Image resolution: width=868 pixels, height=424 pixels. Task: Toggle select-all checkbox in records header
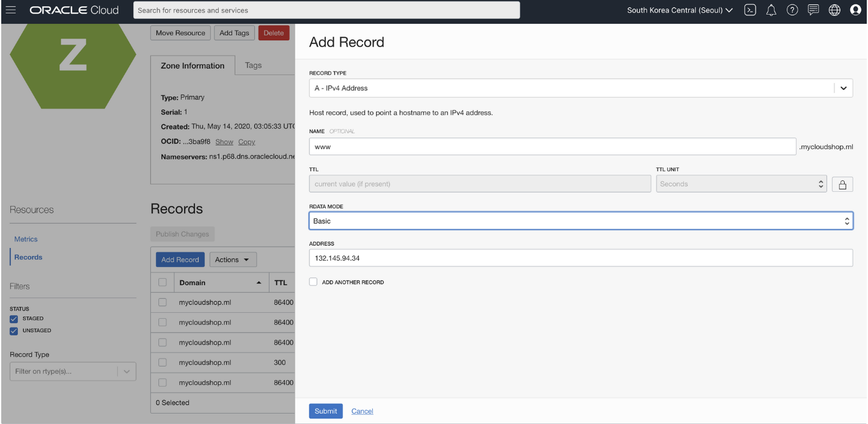tap(163, 282)
